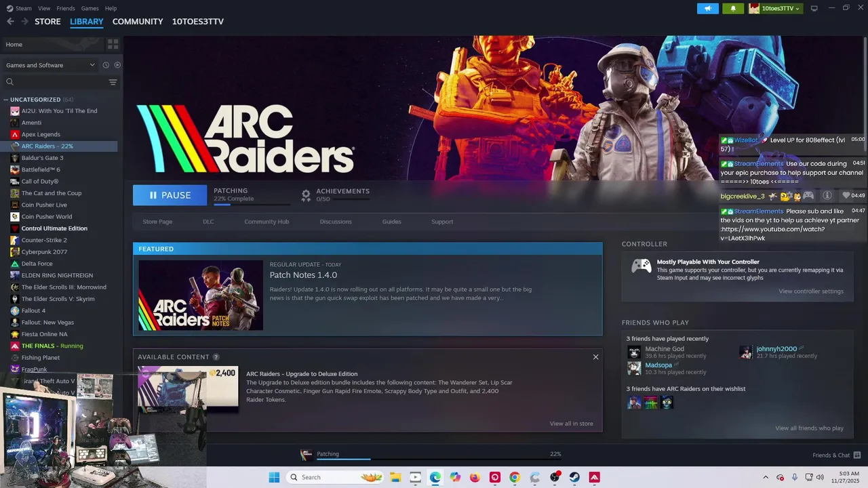Click heart icon on bigcreeklive_3 chat message
The width and height of the screenshot is (868, 488).
(846, 195)
